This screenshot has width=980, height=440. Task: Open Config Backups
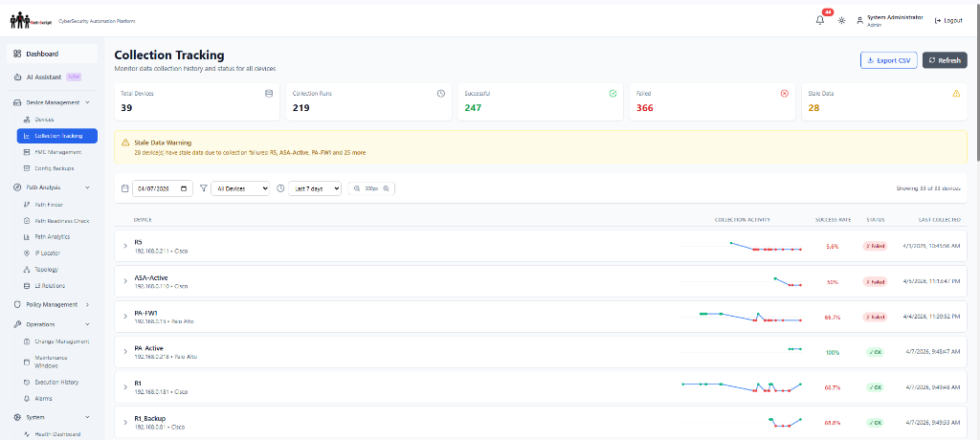pos(56,168)
